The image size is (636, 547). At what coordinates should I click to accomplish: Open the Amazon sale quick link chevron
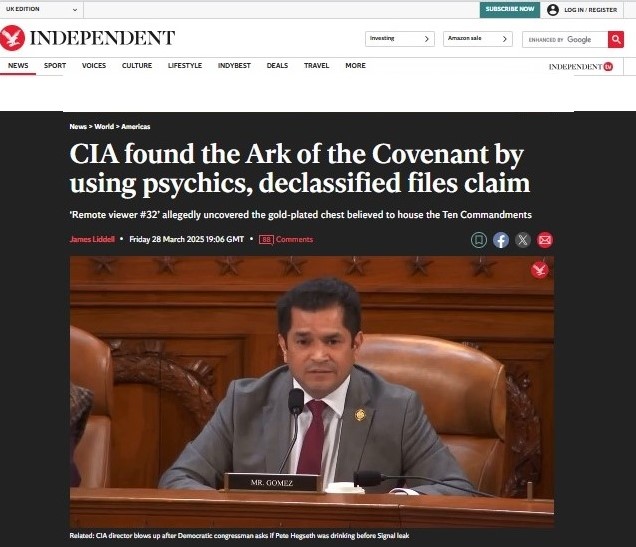click(505, 39)
